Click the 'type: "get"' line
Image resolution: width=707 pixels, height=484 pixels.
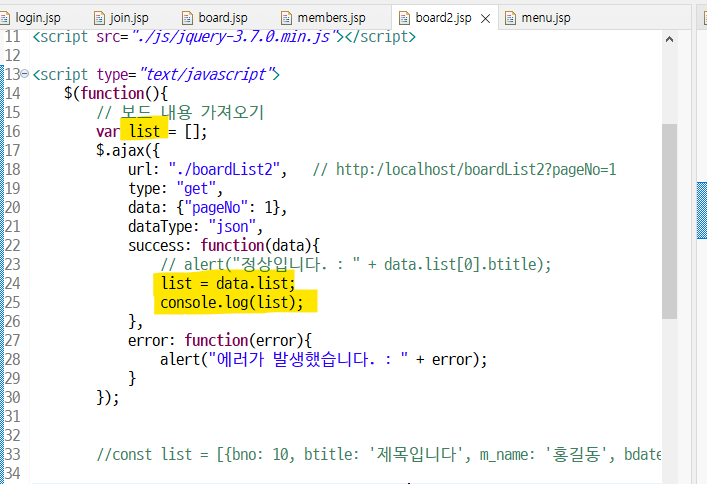click(x=175, y=189)
